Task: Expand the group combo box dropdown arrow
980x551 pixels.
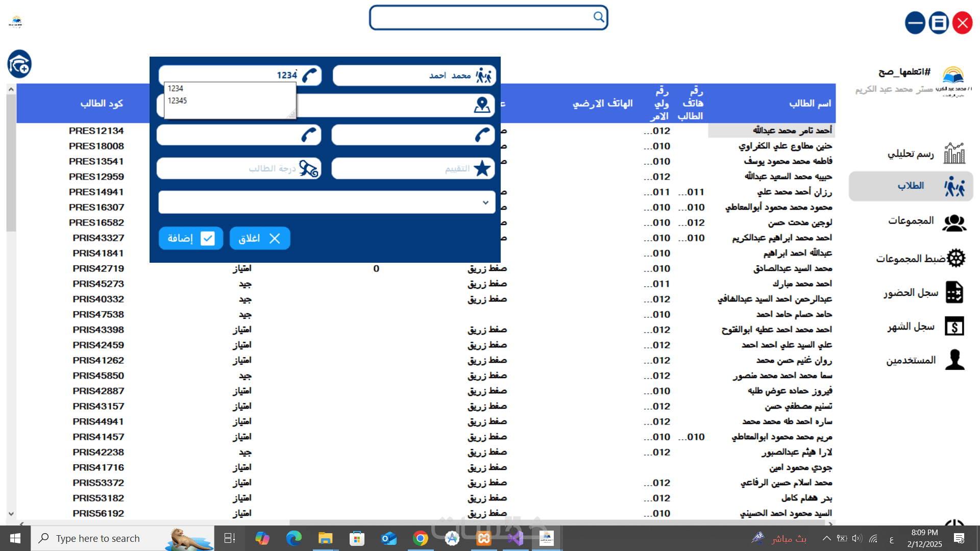Action: coord(485,203)
